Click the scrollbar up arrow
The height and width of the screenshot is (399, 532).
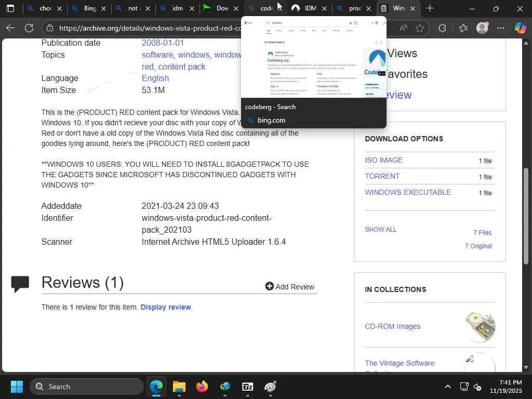[526, 43]
